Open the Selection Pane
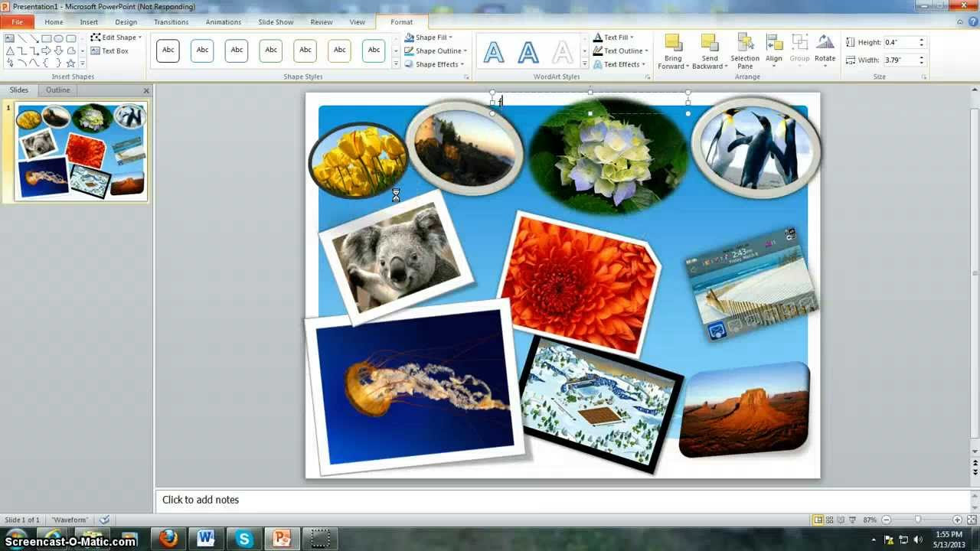 (x=745, y=52)
